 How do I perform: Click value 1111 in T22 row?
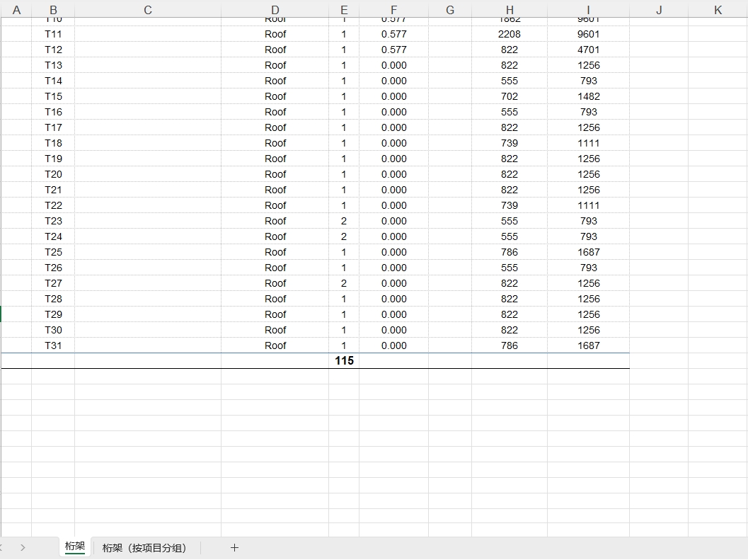[x=588, y=205]
